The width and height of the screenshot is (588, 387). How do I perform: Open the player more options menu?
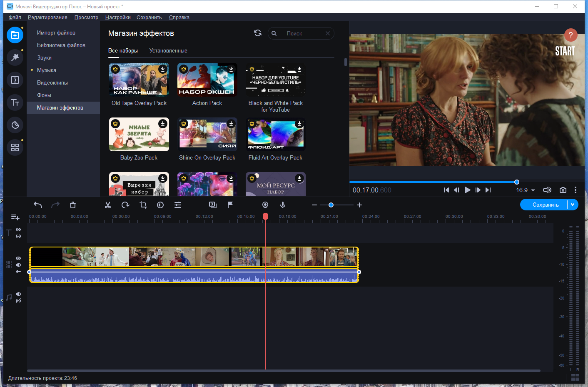[x=576, y=190]
